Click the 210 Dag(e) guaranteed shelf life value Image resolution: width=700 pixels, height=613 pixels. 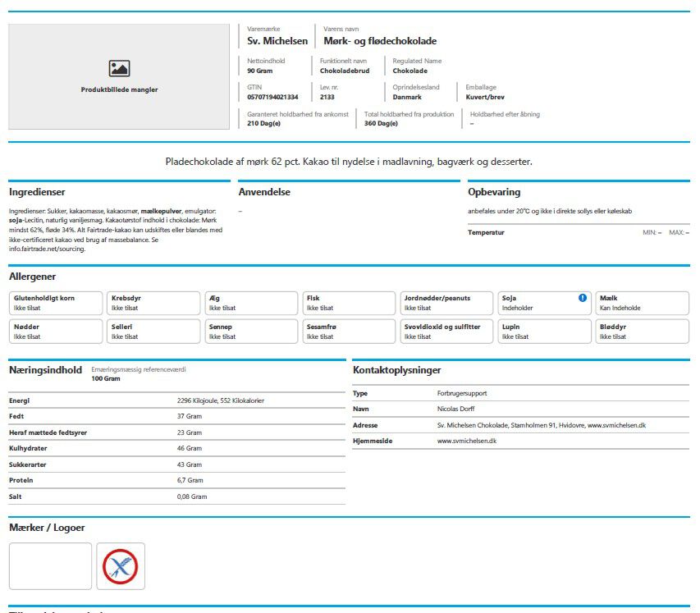[x=264, y=123]
